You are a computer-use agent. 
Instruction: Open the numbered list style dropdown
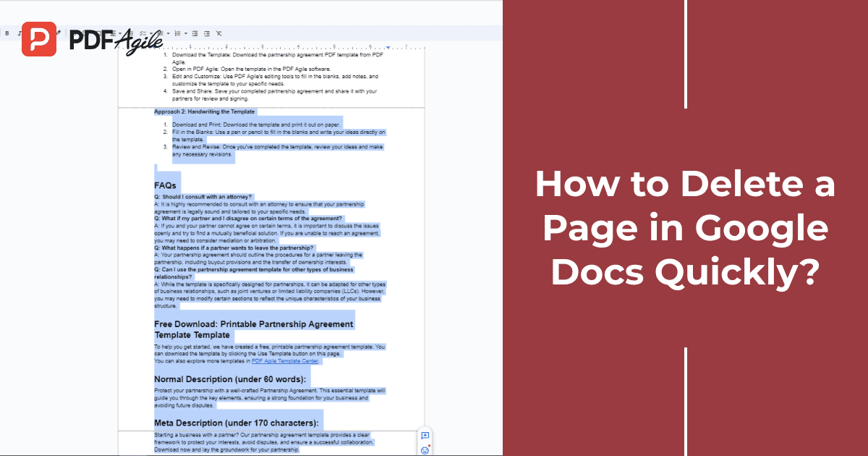point(186,33)
